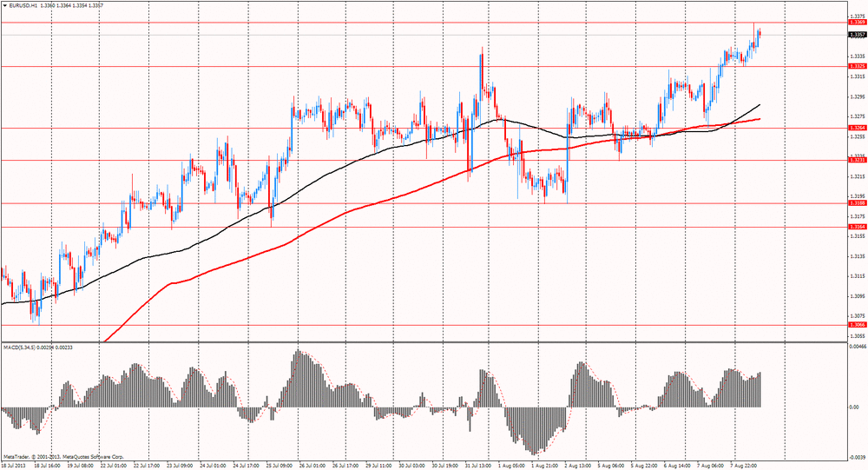
Task: Click the 1.3375 value on price scale
Action: click(858, 17)
